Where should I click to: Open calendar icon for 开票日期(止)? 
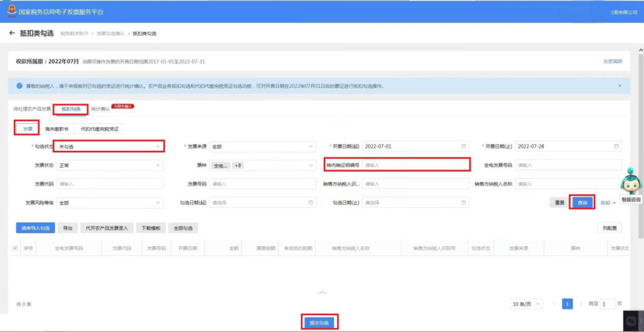click(x=616, y=146)
